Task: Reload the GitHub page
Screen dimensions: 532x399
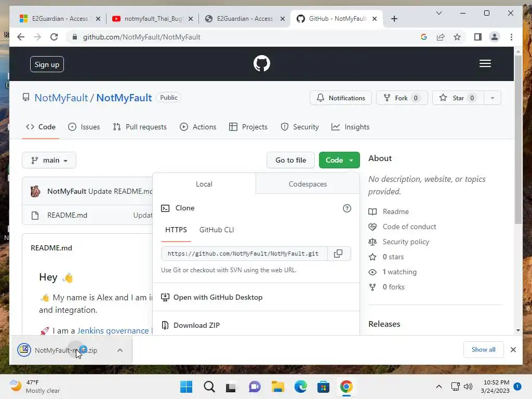Action: point(54,37)
